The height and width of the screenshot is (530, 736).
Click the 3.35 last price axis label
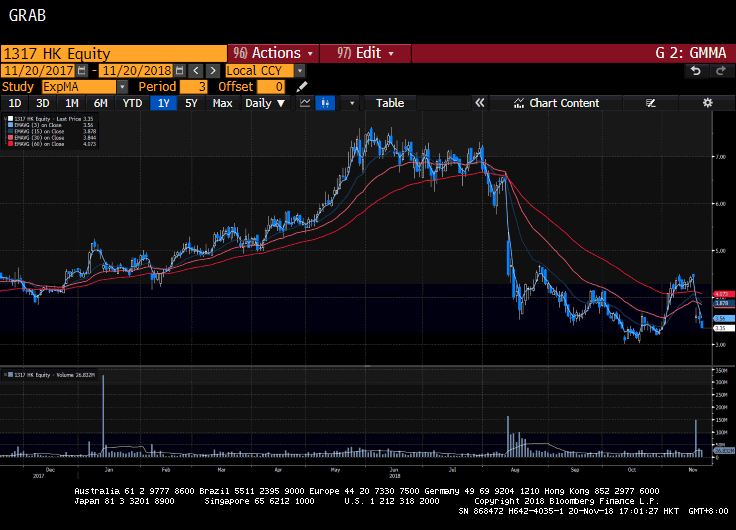point(723,328)
